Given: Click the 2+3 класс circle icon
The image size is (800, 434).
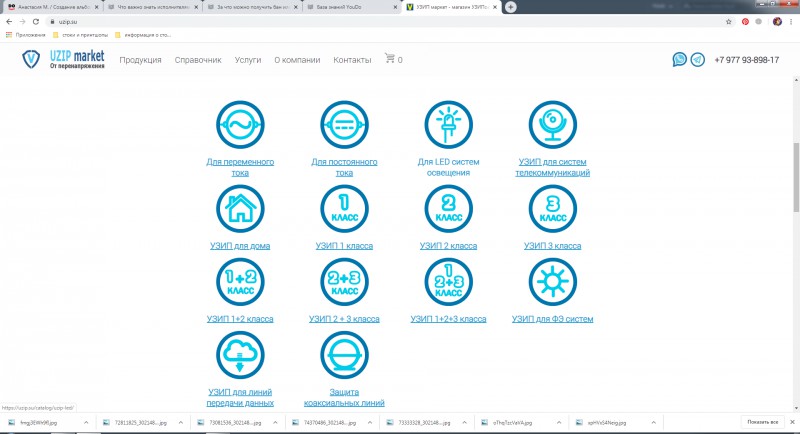Looking at the screenshot, I should (344, 282).
